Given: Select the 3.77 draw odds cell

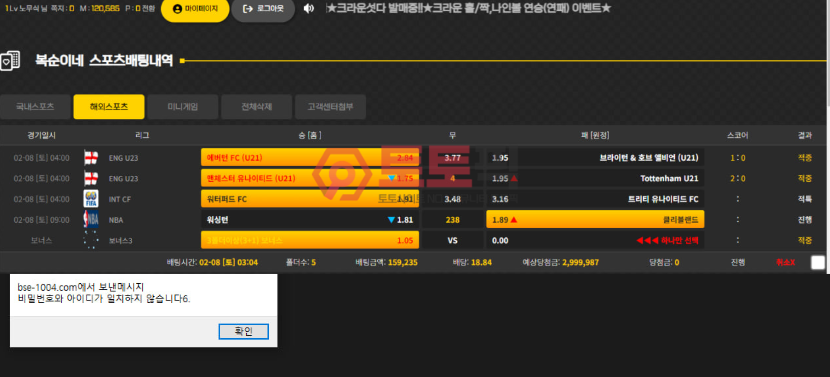Looking at the screenshot, I should [x=453, y=158].
